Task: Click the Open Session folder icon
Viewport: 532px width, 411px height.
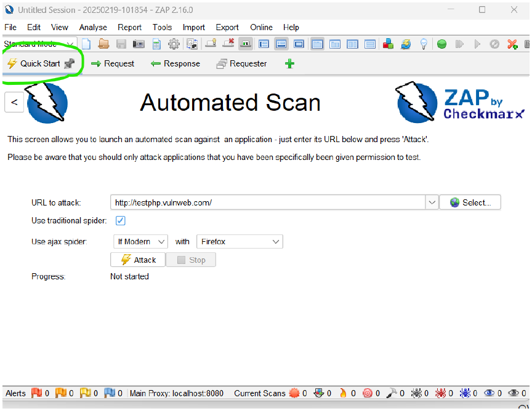Action: pos(103,44)
